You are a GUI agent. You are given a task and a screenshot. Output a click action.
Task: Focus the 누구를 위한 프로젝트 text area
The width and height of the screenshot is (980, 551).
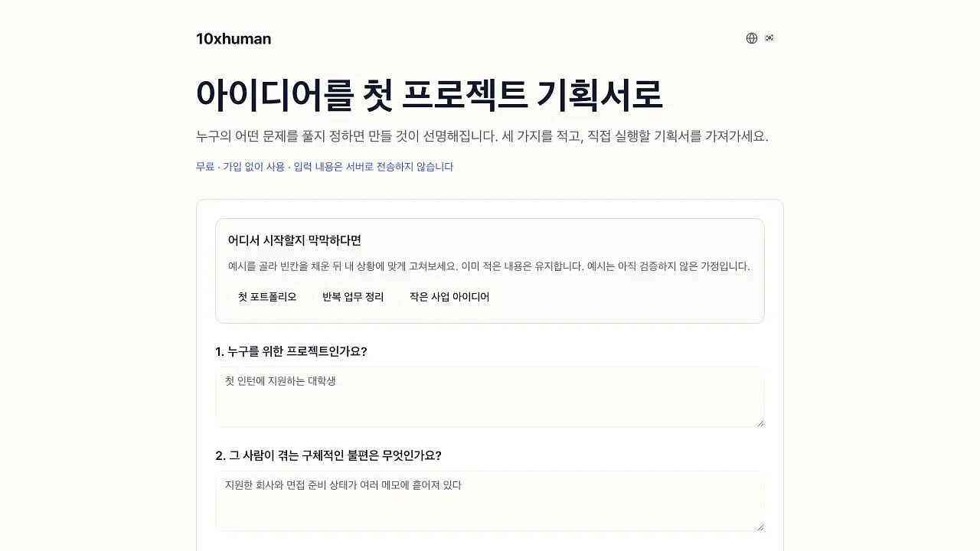click(x=490, y=397)
